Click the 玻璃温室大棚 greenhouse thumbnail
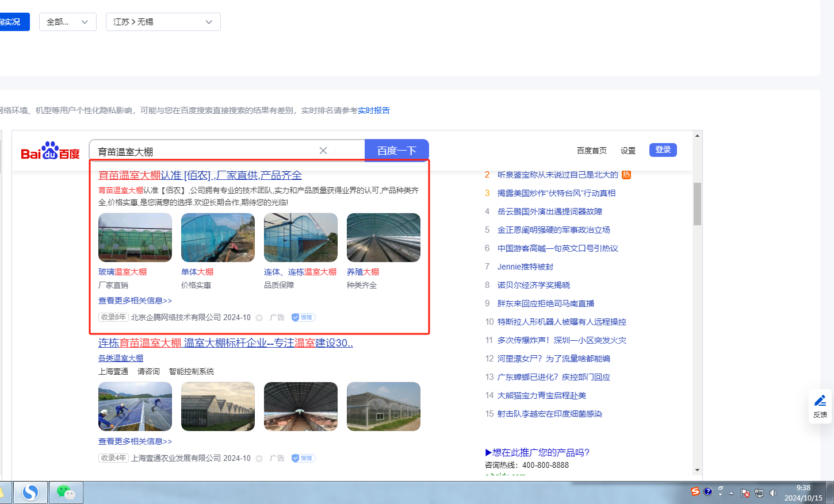 click(135, 237)
